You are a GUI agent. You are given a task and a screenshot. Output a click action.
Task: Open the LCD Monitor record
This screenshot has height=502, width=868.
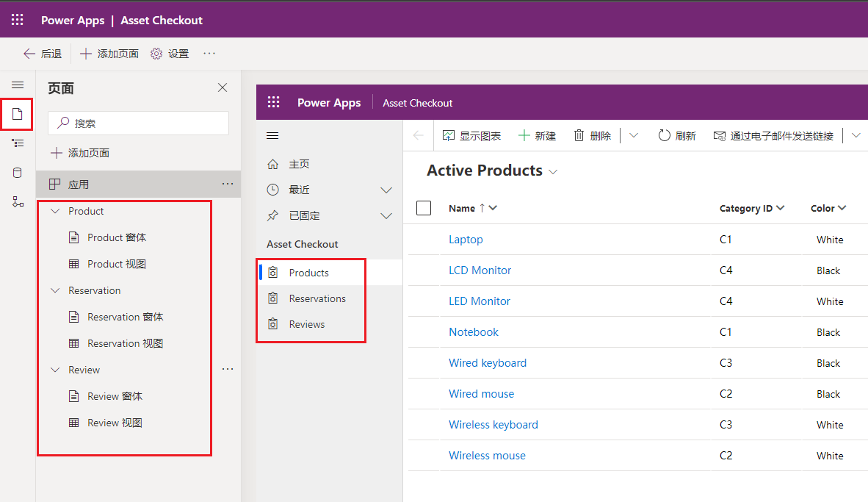coord(480,270)
